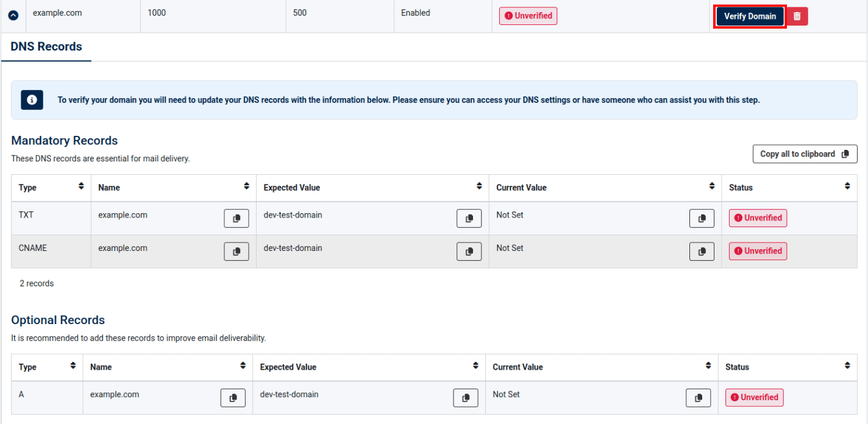Click the A record Unverified status badge
Screen dimensions: 868x424
pyautogui.click(x=754, y=398)
